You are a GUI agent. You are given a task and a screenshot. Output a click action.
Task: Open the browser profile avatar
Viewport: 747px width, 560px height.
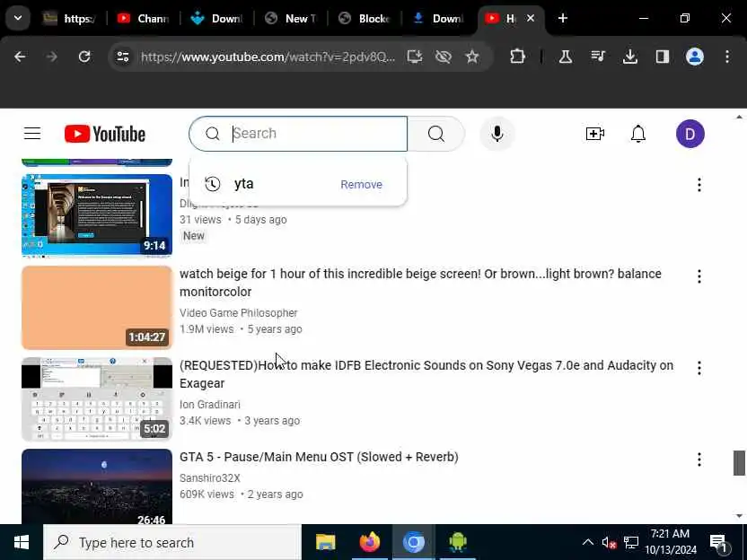695,57
